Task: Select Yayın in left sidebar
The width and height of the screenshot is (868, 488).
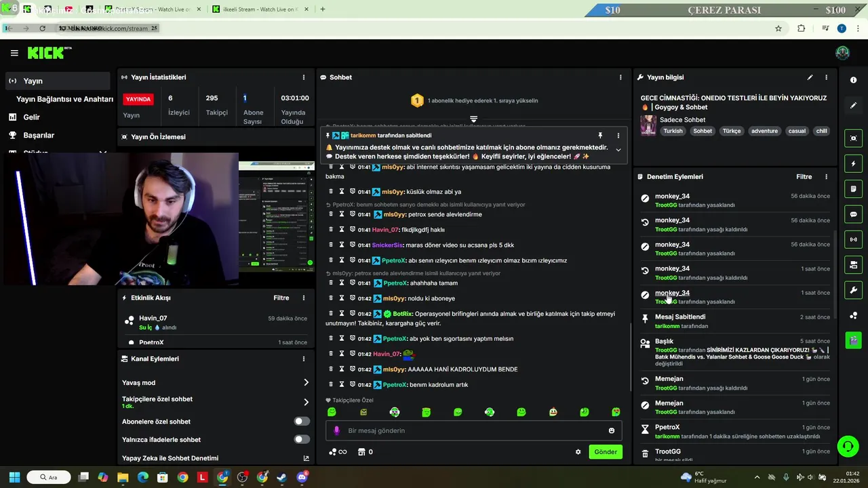Action: [x=57, y=81]
